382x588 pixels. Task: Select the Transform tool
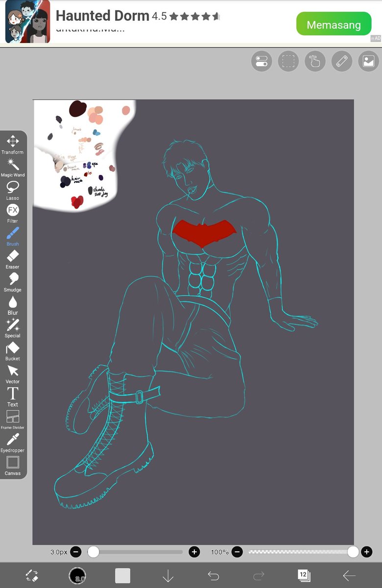[13, 145]
